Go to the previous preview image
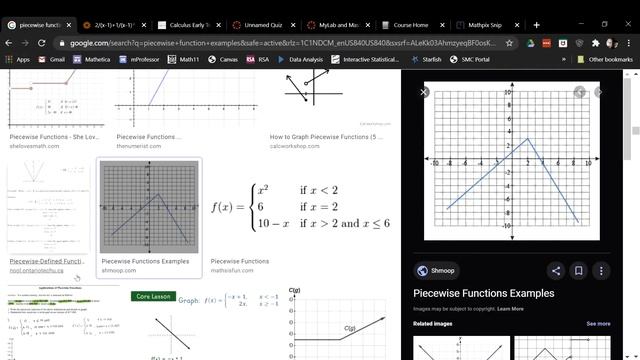Screen dimensions: 640x360 (x=580, y=92)
